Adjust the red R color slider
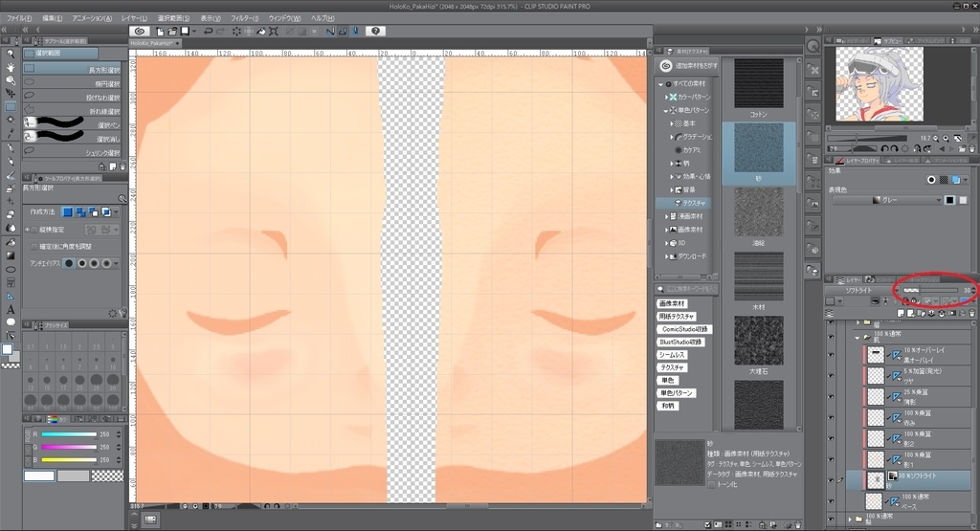Viewport: 980px width, 531px height. click(x=69, y=434)
